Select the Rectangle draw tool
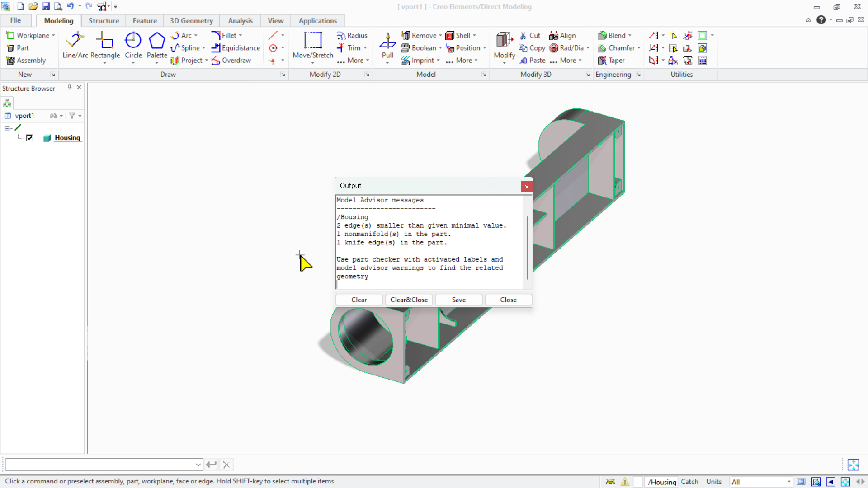The image size is (868, 488). pos(105,45)
